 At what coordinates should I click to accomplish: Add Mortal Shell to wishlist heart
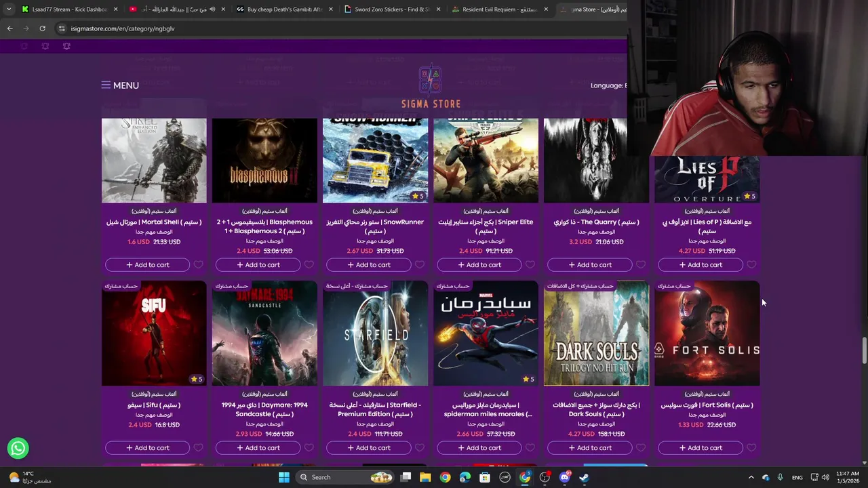[198, 265]
